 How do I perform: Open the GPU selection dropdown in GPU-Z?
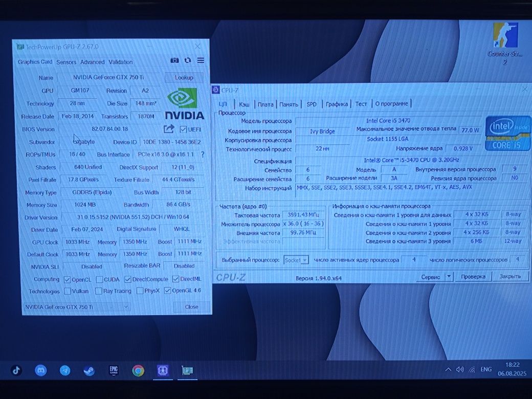(76, 307)
